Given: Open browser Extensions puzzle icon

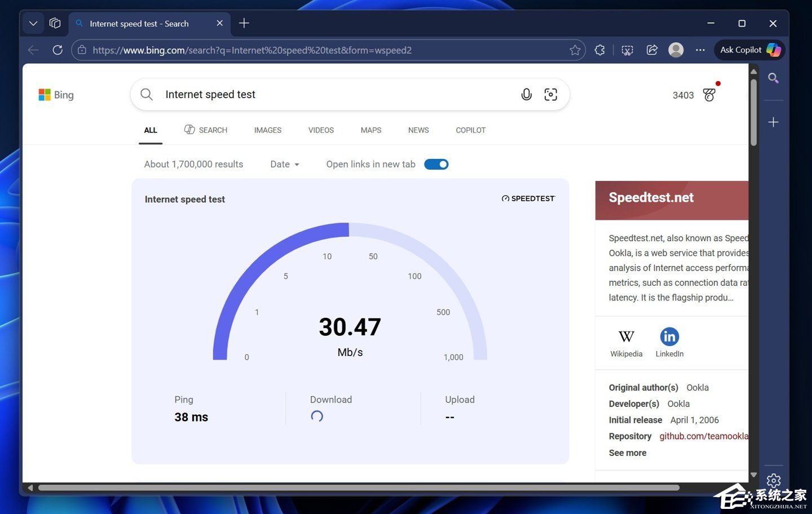Looking at the screenshot, I should pyautogui.click(x=599, y=50).
